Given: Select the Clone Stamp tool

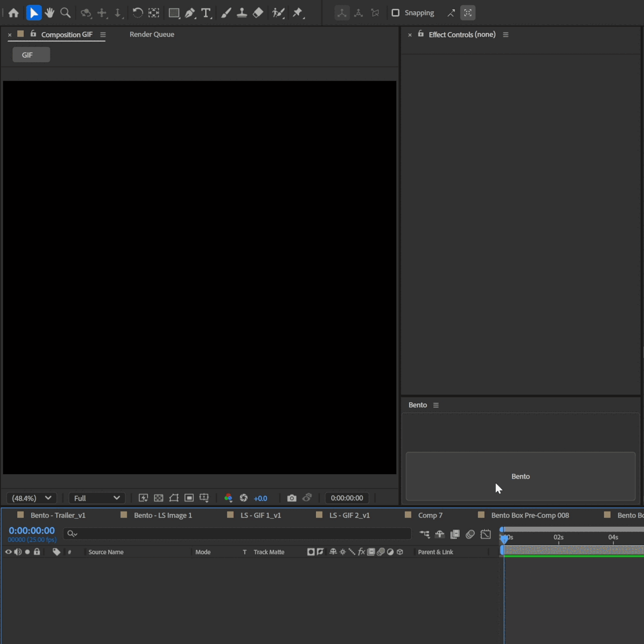Looking at the screenshot, I should click(x=242, y=13).
